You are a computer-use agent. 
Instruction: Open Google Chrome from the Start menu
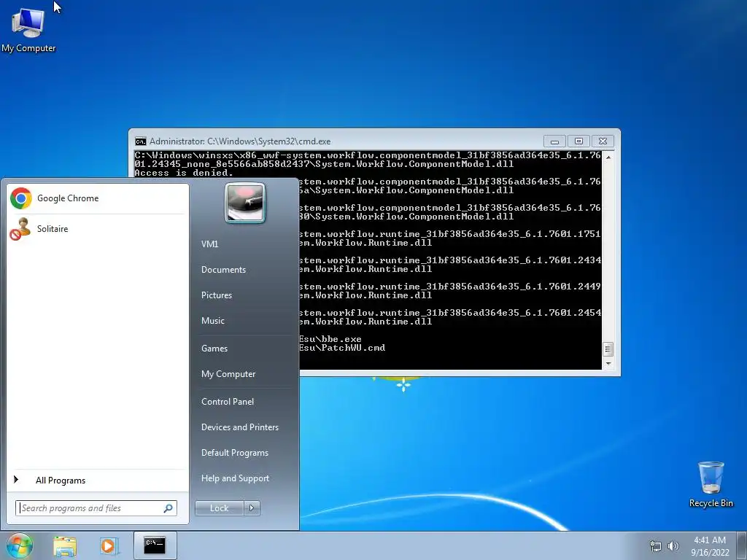tap(97, 198)
